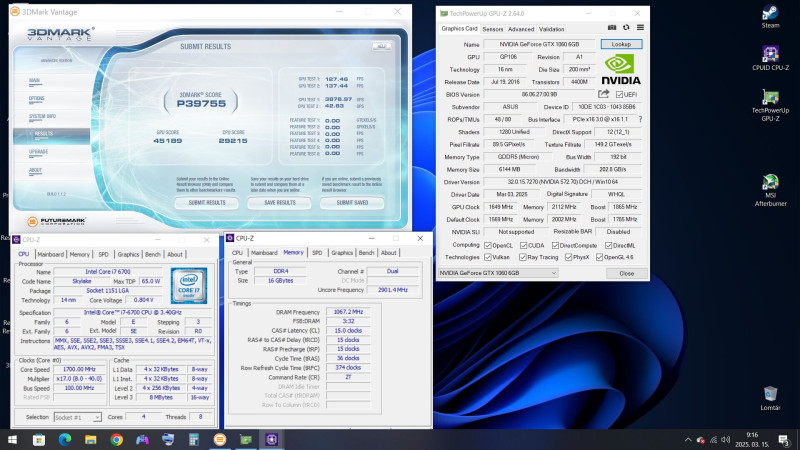Click the Save Results button
The image size is (800, 450).
(x=280, y=203)
